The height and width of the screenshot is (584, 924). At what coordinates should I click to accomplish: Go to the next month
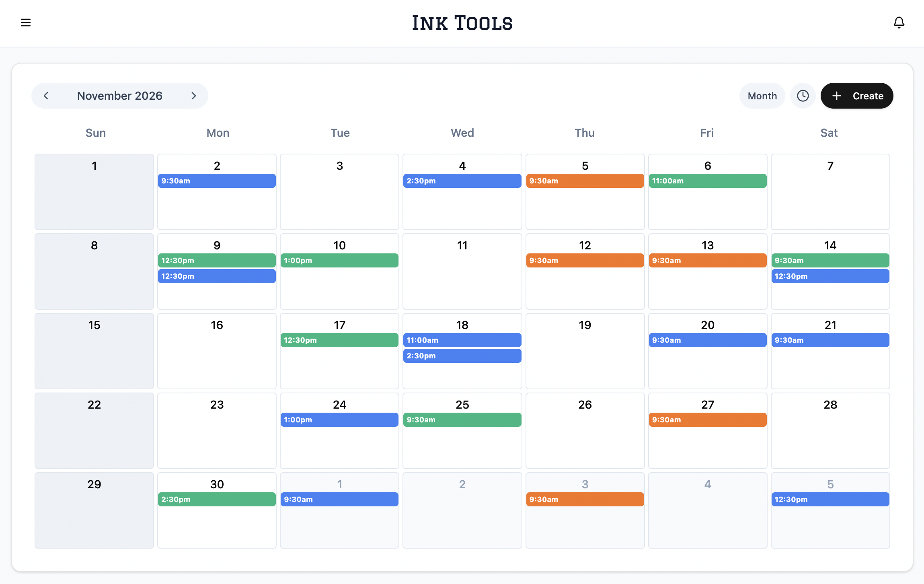[194, 96]
